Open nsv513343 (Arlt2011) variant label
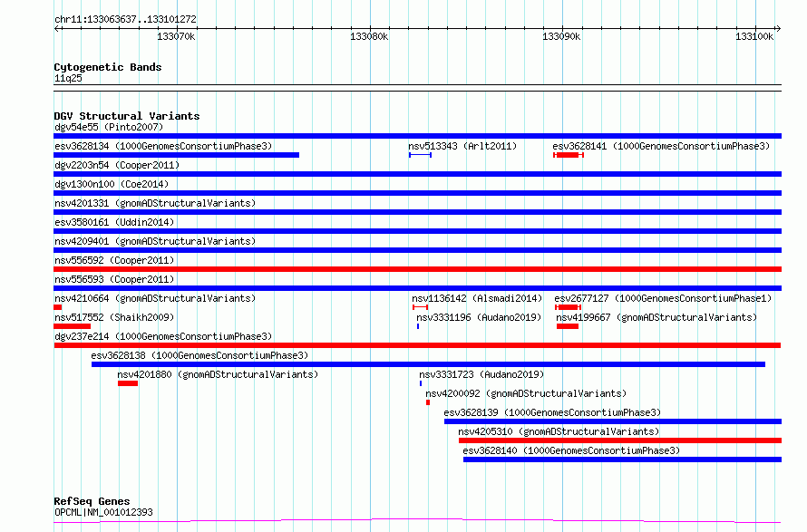This screenshot has width=807, height=532. 462,146
